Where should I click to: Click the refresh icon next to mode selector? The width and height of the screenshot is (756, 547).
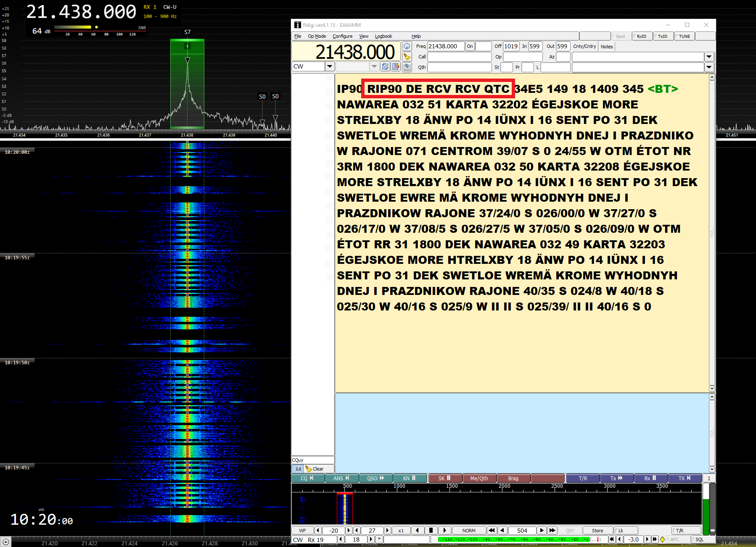(385, 66)
